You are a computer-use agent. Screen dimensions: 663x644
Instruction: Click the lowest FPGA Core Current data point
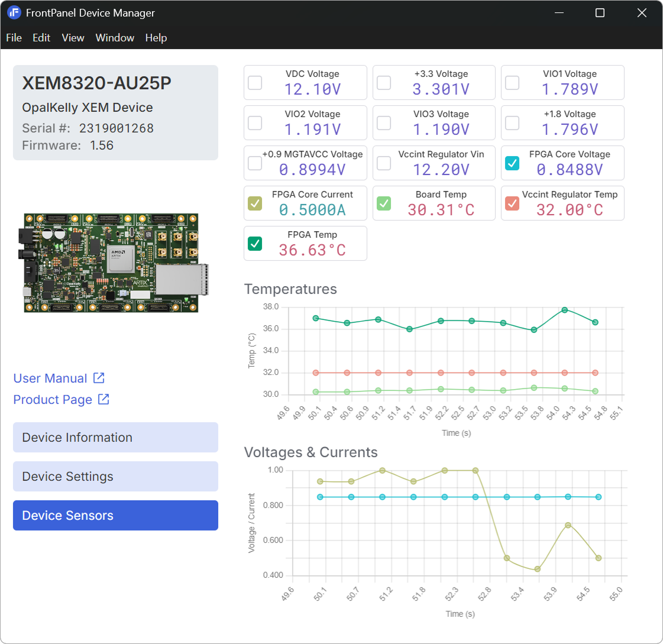538,569
